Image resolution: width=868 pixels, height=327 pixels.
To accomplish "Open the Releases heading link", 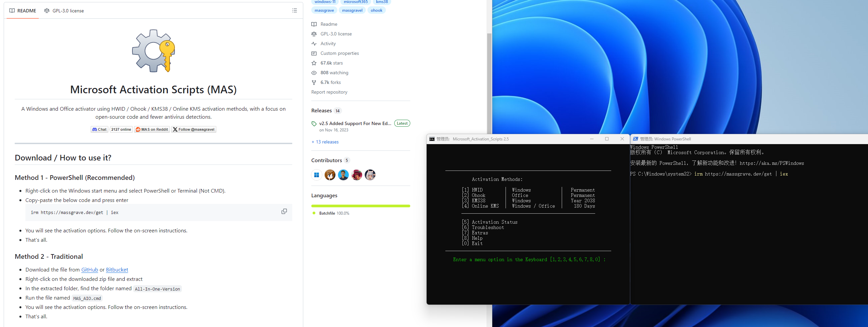I will click(x=327, y=111).
